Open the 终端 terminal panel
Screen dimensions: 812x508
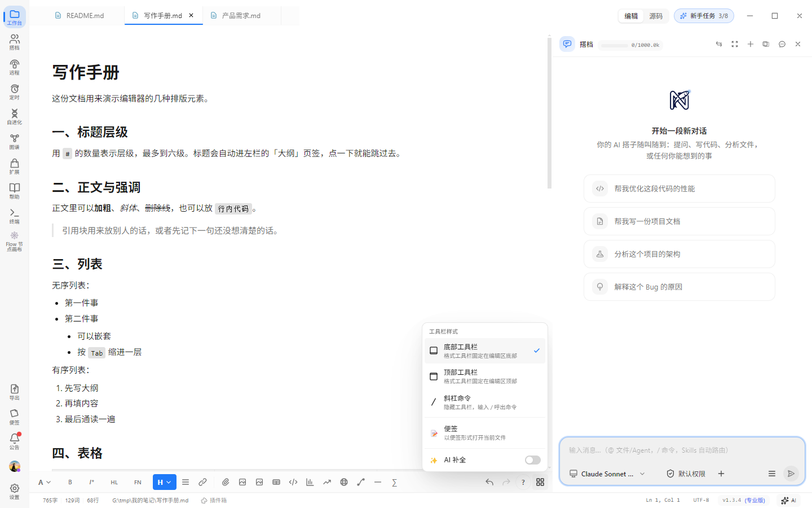pos(15,216)
